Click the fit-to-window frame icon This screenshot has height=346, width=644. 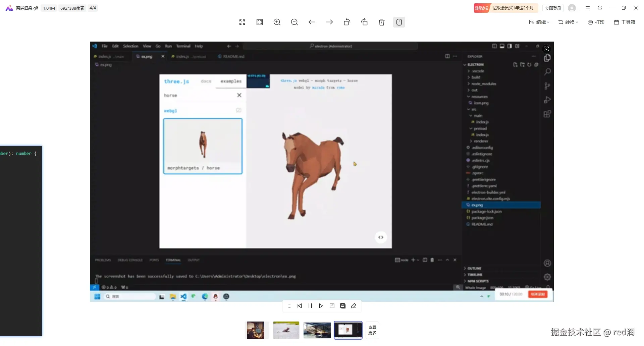pos(260,22)
